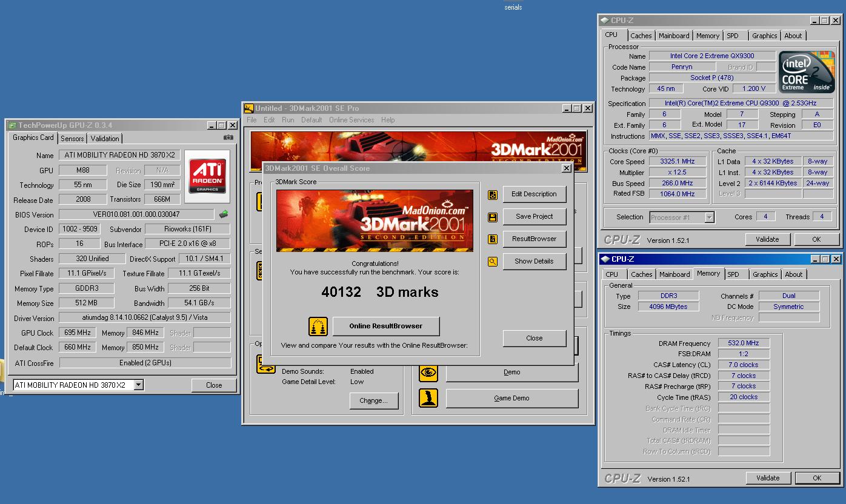Image resolution: width=846 pixels, height=504 pixels.
Task: Click the ATI CrossFire field reading Enabled (2 GPUs)
Action: click(145, 363)
